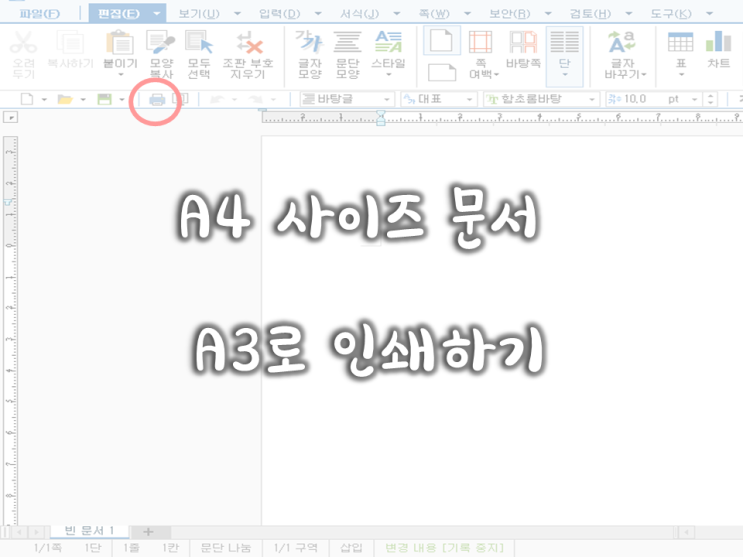Click the 오려두기 (Cut) scissors icon
Screen dimensions: 743x557
click(23, 42)
